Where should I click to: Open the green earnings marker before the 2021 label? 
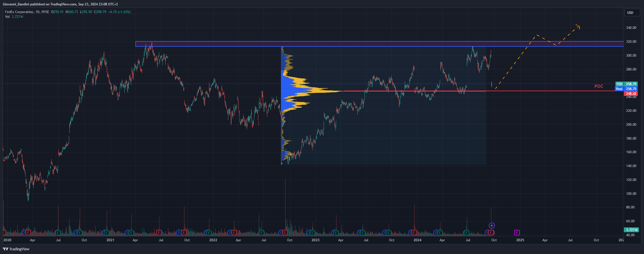(x=106, y=232)
